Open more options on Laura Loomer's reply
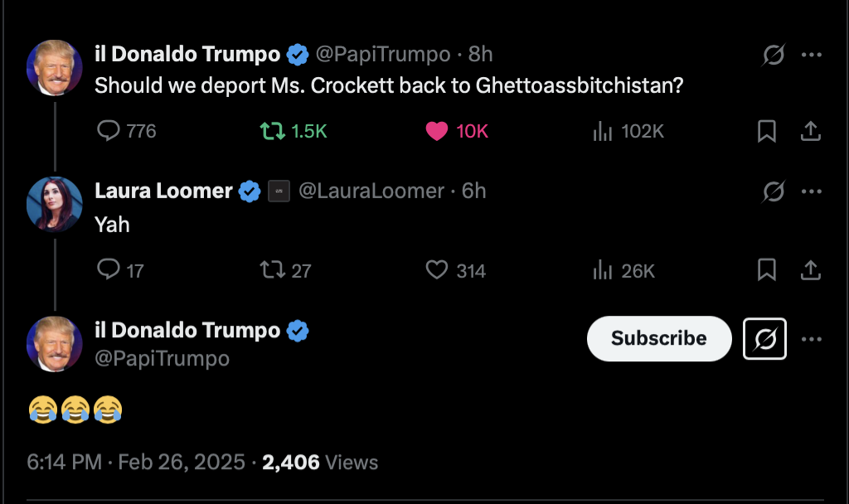This screenshot has height=504, width=849. pyautogui.click(x=811, y=191)
